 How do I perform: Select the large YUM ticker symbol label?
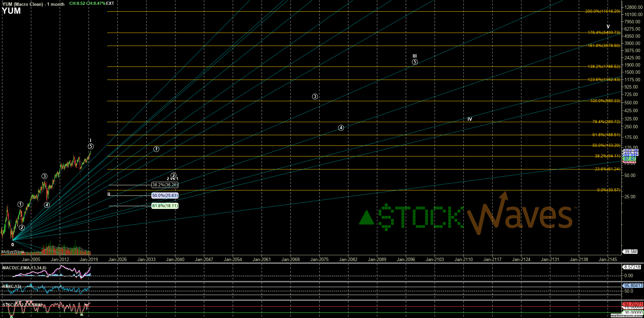tap(11, 11)
